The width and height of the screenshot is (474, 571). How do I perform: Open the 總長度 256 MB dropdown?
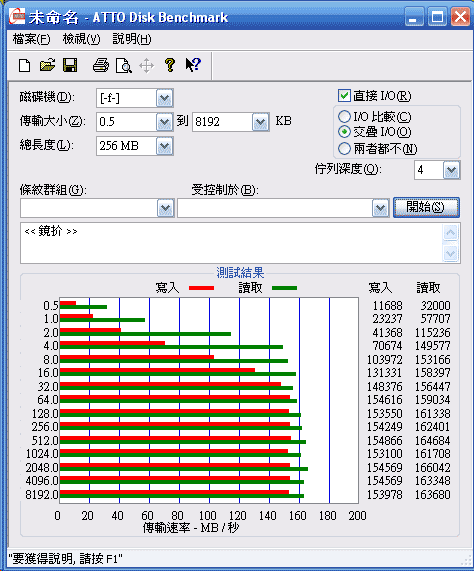click(165, 146)
